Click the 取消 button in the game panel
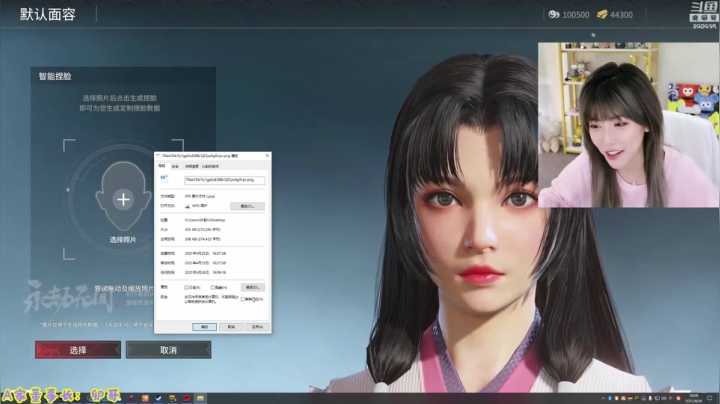The height and width of the screenshot is (404, 720). 169,350
